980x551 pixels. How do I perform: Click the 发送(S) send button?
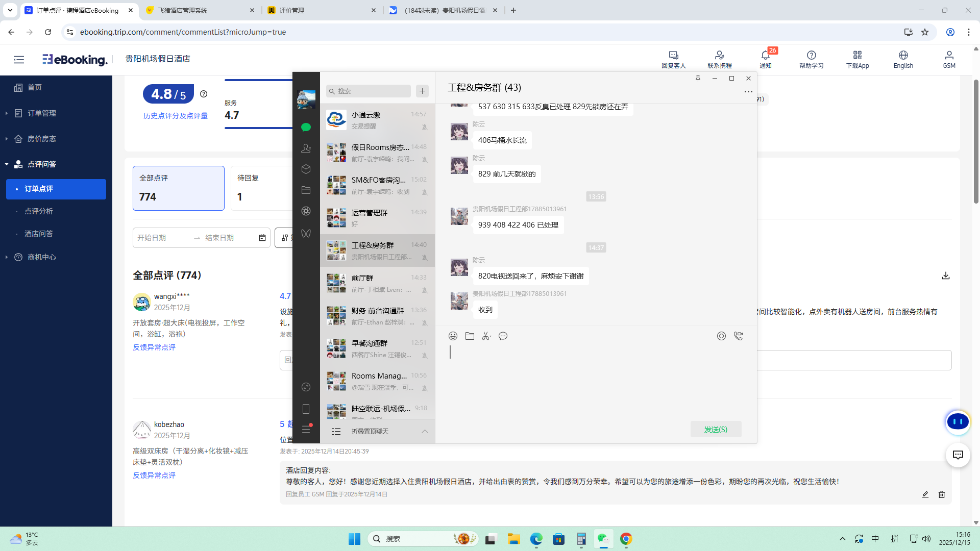(x=716, y=429)
